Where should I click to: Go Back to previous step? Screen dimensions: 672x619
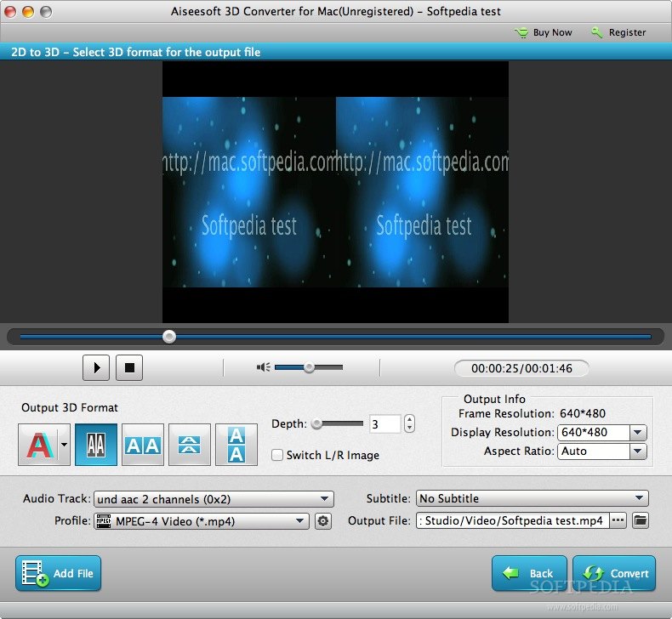click(529, 573)
